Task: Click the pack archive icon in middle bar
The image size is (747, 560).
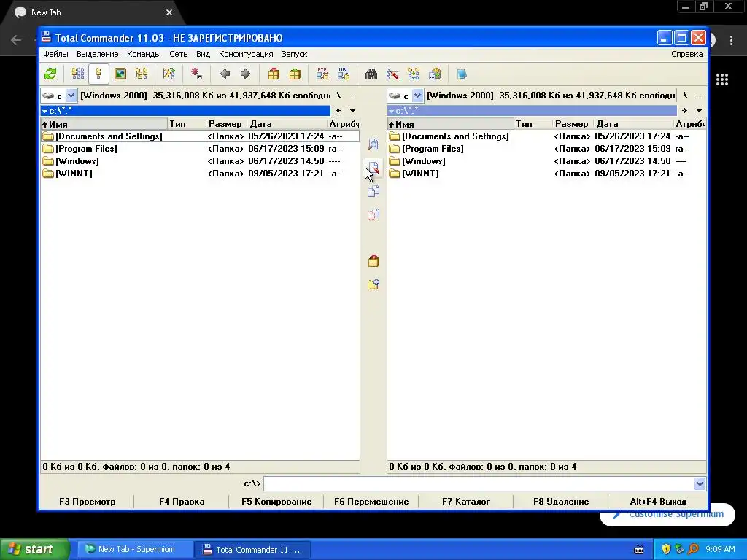Action: click(x=373, y=261)
